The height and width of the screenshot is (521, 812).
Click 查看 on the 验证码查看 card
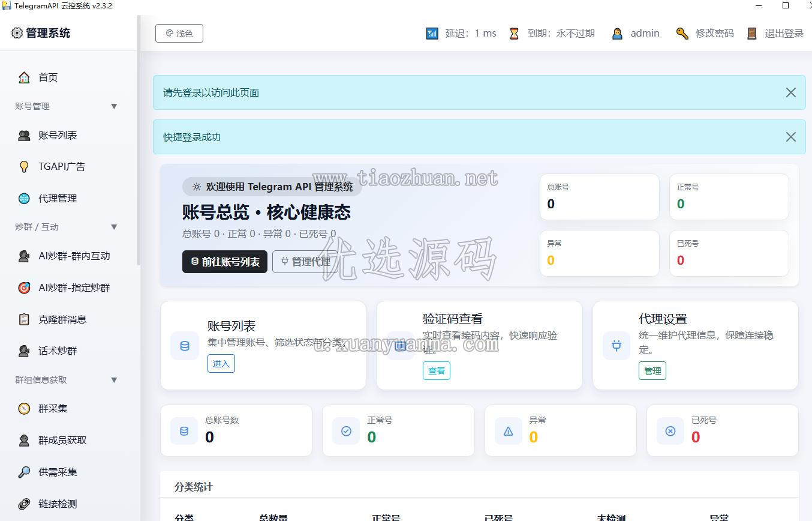pyautogui.click(x=437, y=371)
